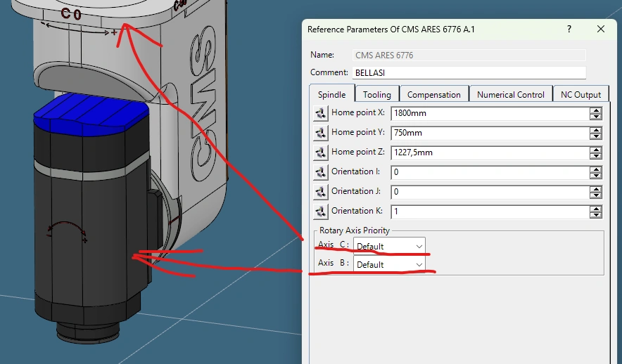Open the Compensation tab
This screenshot has width=622, height=364.
[433, 94]
